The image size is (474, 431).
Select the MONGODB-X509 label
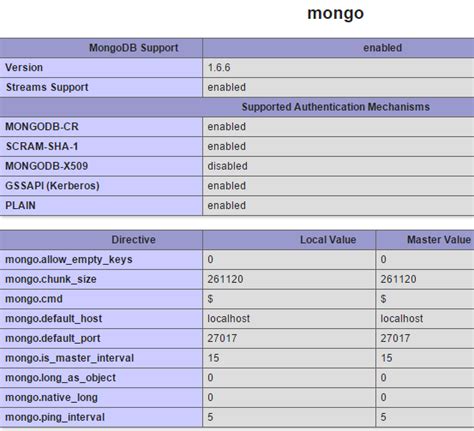tap(47, 166)
